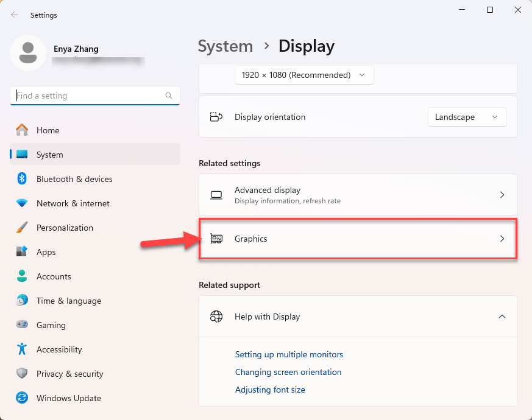Open the Privacy & security shield icon

coord(22,374)
